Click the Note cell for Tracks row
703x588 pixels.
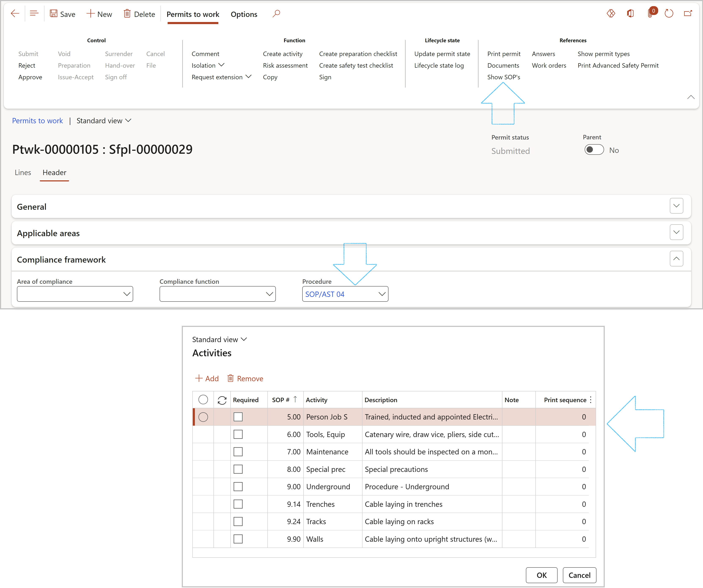pos(518,522)
